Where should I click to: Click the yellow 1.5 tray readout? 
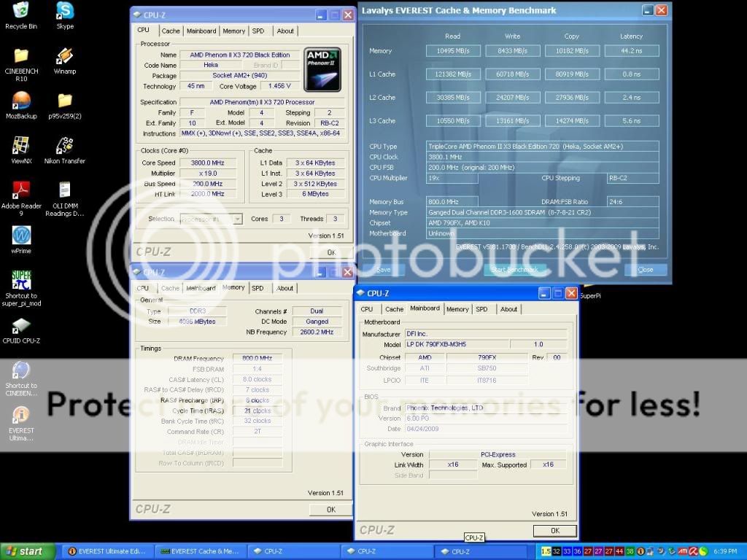(x=546, y=551)
